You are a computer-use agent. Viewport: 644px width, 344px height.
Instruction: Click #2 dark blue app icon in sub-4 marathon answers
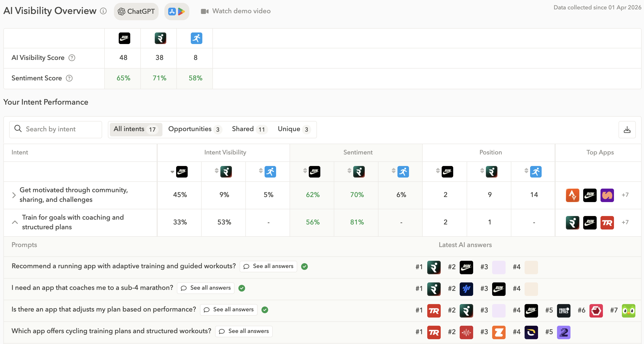[466, 289]
